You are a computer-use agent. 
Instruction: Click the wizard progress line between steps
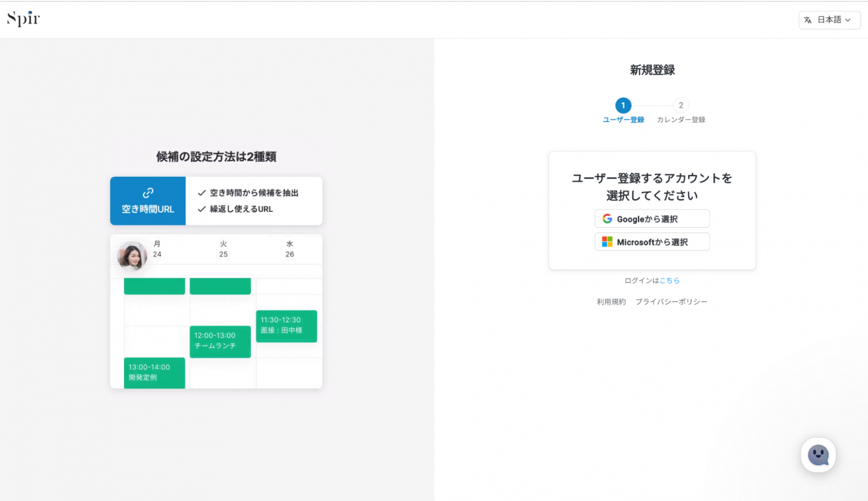(x=652, y=105)
